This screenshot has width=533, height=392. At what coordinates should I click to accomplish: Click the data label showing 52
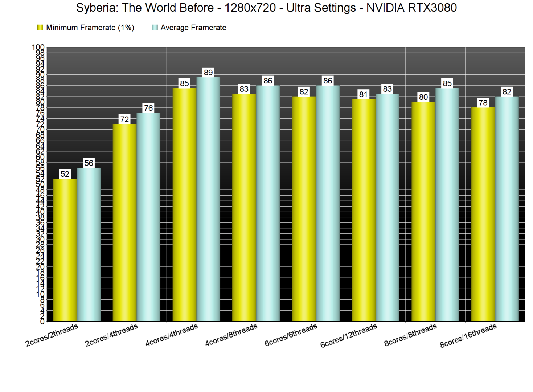pos(65,174)
